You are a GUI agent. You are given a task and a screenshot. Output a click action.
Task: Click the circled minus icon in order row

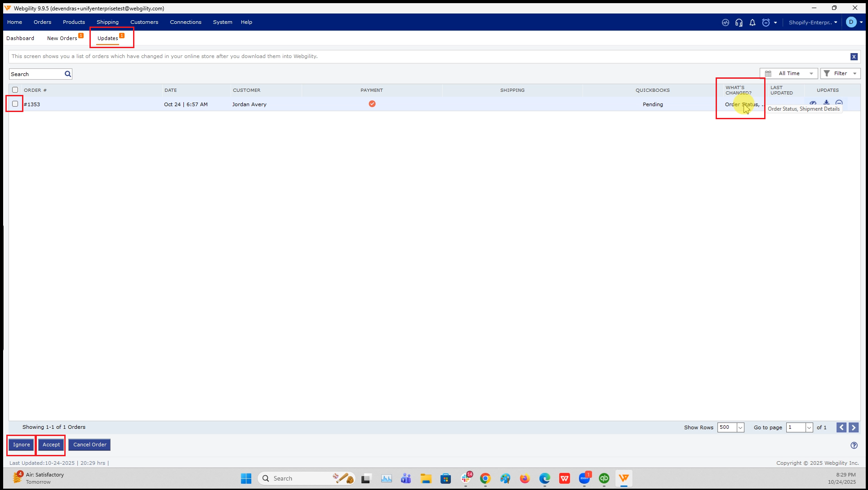(839, 103)
